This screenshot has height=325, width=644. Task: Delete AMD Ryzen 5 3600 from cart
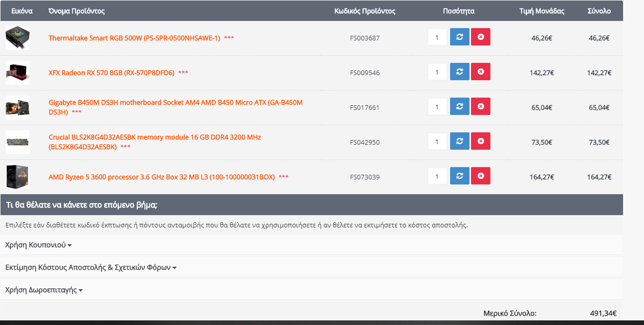pyautogui.click(x=481, y=176)
